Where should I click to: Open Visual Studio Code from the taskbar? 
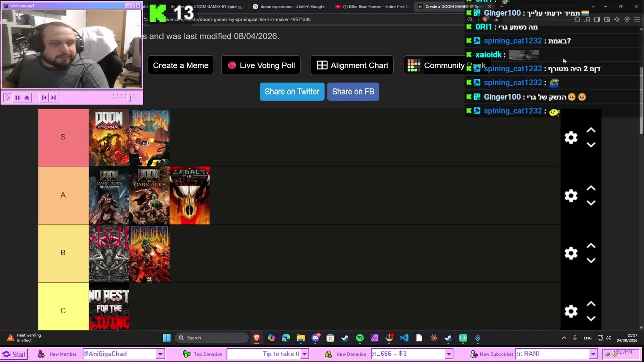404,338
